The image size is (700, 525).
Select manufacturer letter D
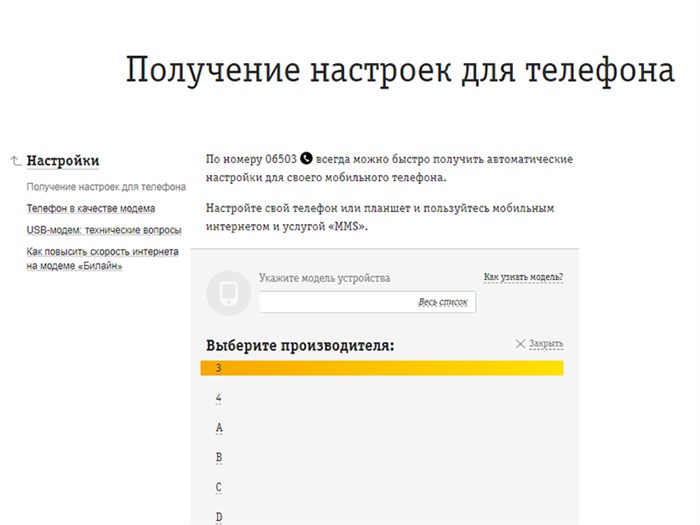219,517
